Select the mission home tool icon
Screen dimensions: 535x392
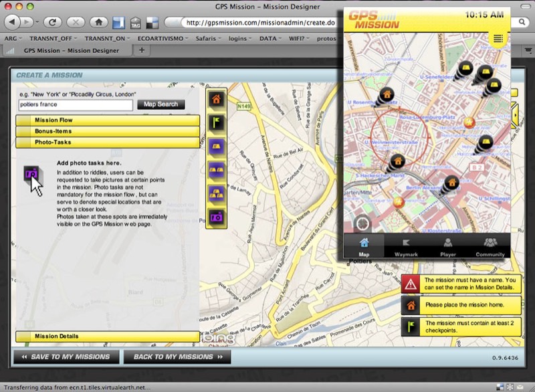point(216,100)
